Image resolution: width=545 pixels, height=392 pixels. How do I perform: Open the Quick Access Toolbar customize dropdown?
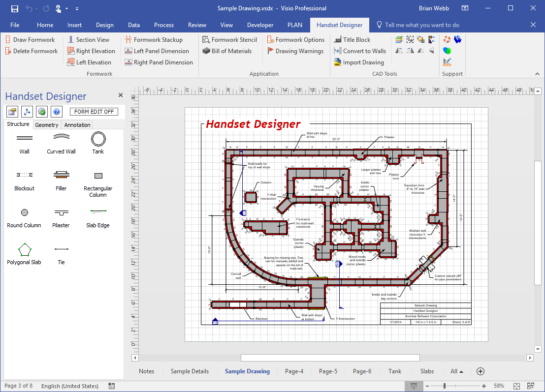click(77, 8)
